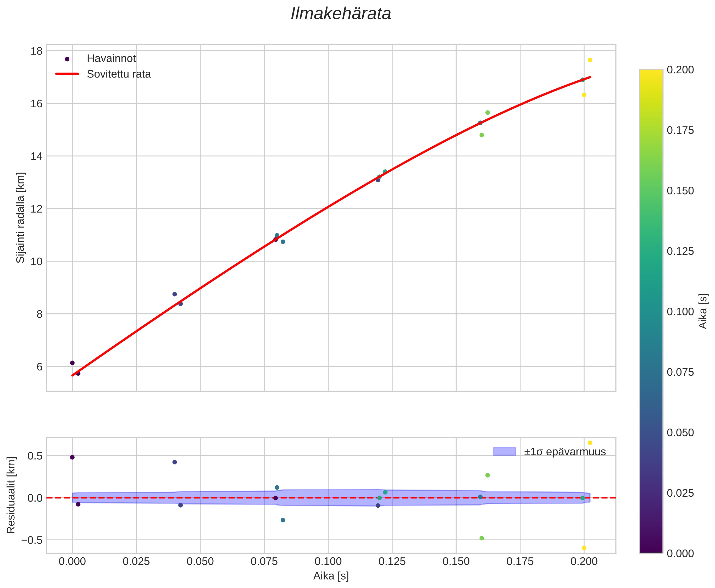Screen dimensions: 715x588
Task: Click the dark purple point near 6.1 km
Action: [72, 363]
